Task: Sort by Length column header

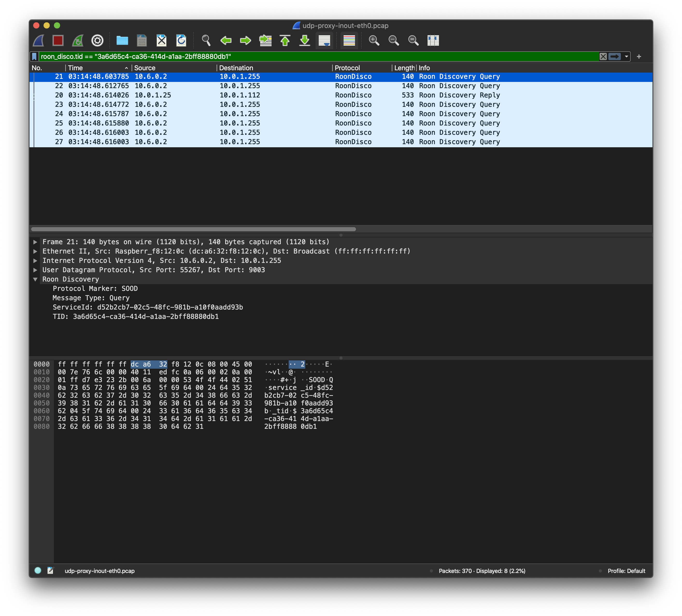Action: tap(404, 68)
